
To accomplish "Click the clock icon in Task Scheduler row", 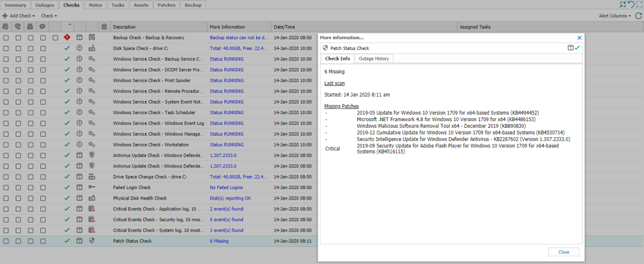I will pos(79,113).
